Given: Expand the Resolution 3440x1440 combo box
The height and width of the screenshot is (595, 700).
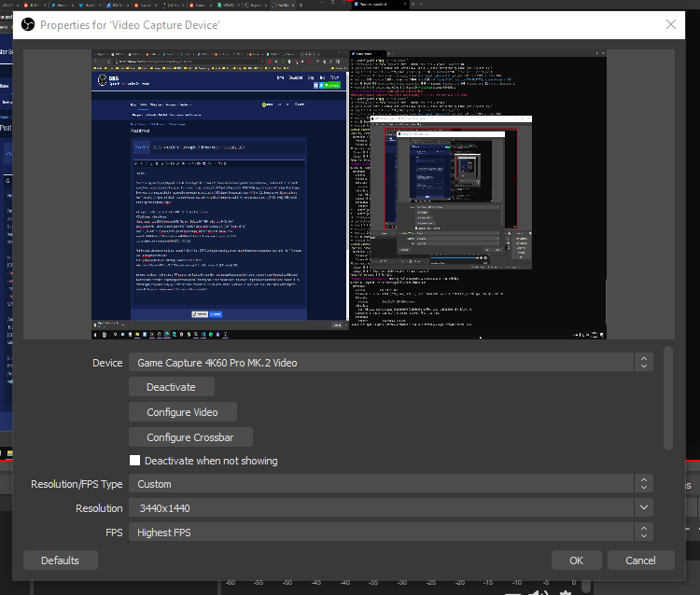Looking at the screenshot, I should (x=391, y=507).
